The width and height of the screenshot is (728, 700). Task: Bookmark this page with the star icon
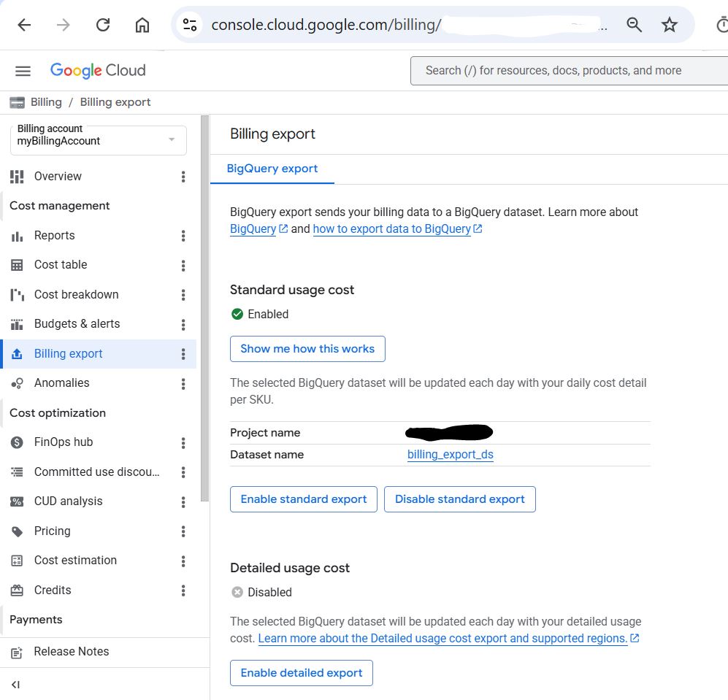click(x=669, y=25)
